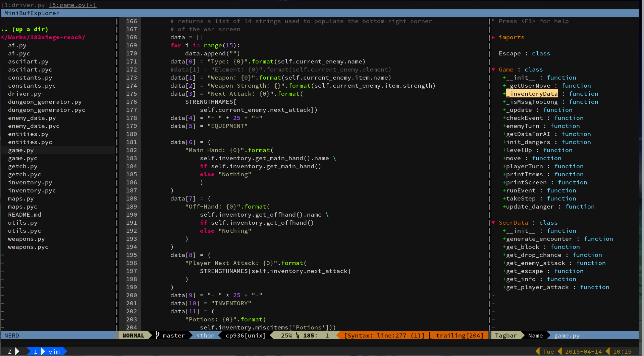Go up a directory in NERDTree

coord(25,29)
